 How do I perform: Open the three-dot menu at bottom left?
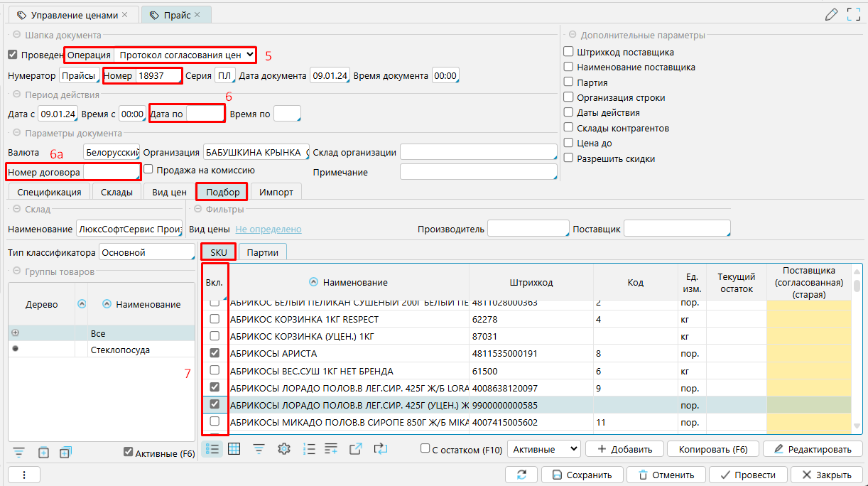(x=24, y=475)
